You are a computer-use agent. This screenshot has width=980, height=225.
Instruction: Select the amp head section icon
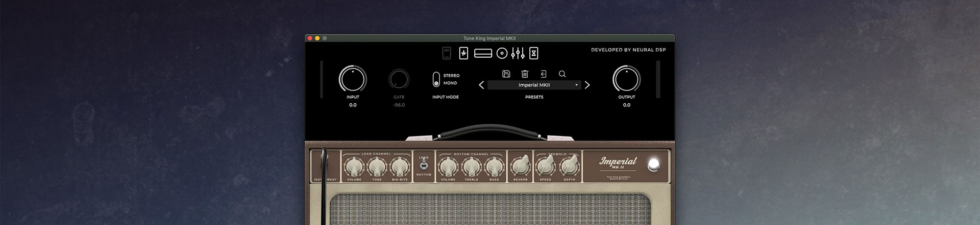pos(483,53)
